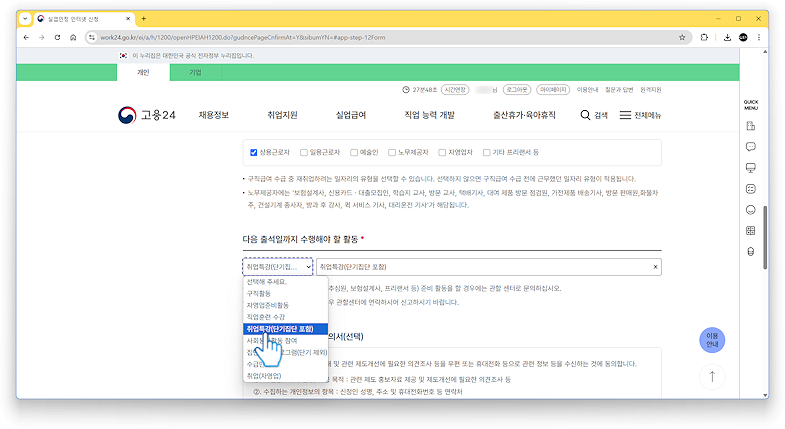The image size is (785, 429).
Task: Open the browser downloads icon
Action: [x=727, y=38]
